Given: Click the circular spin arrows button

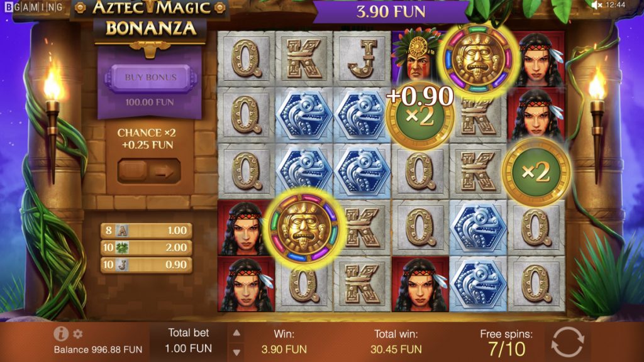Looking at the screenshot, I should (x=568, y=342).
